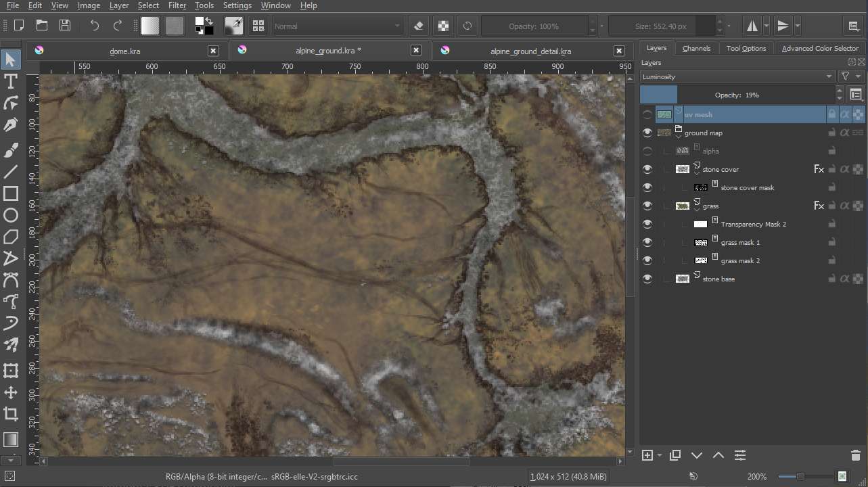This screenshot has width=868, height=487.
Task: Move layer up in stack
Action: click(718, 456)
